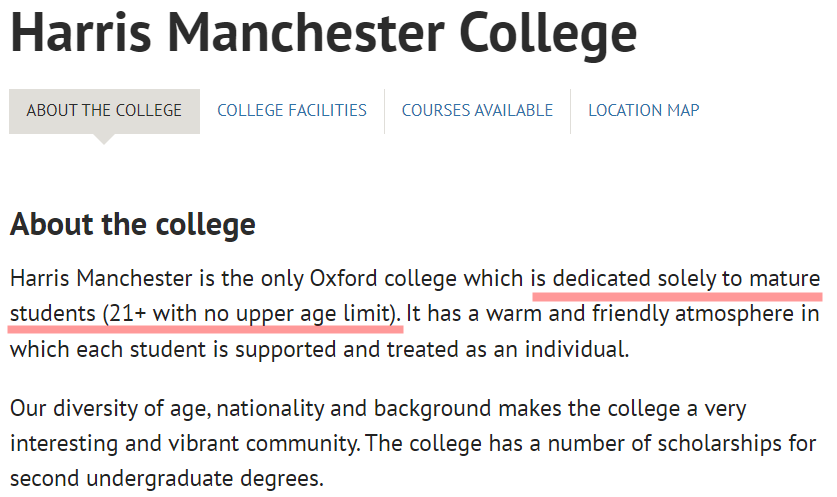837x497 pixels.
Task: Click the Harris Manchester College page title
Action: [323, 33]
